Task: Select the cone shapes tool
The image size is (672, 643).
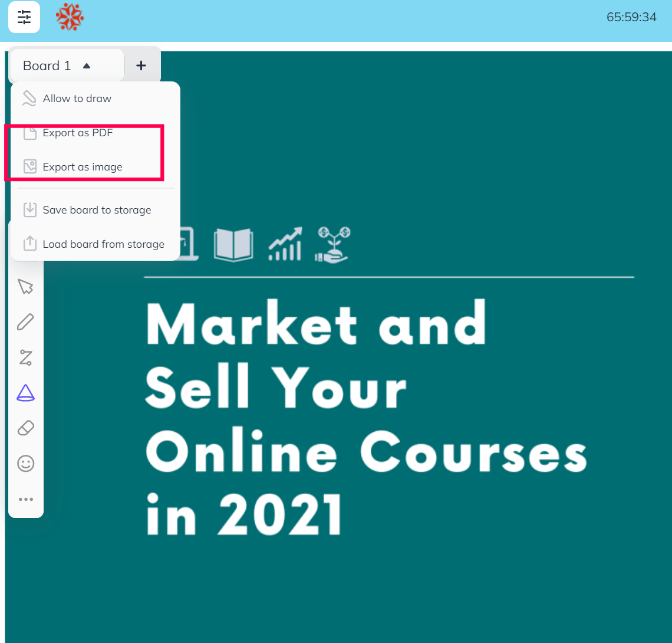Action: coord(26,392)
